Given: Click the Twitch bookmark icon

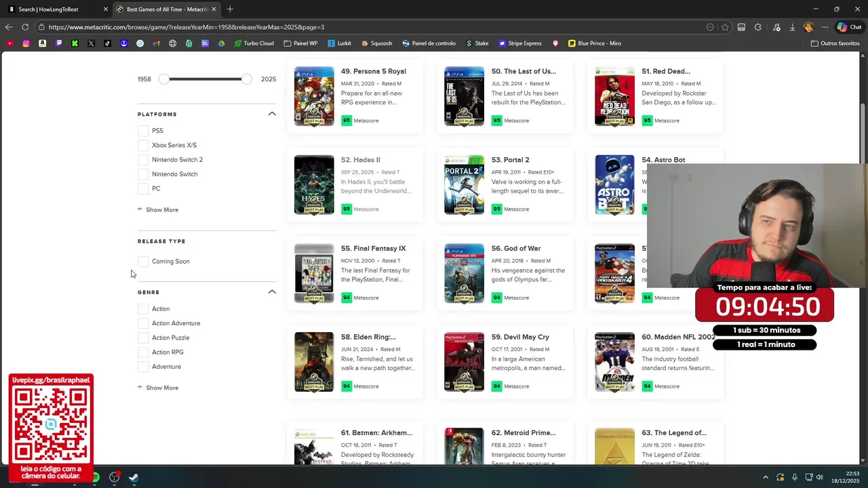Looking at the screenshot, I should (x=58, y=43).
